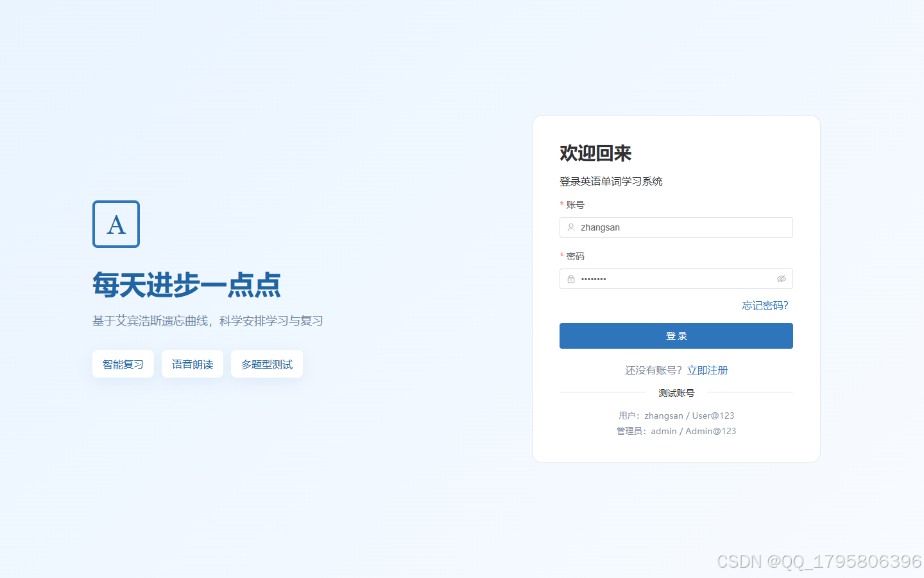The image size is (924, 578).
Task: Open the 立即注册 link
Action: pos(708,371)
